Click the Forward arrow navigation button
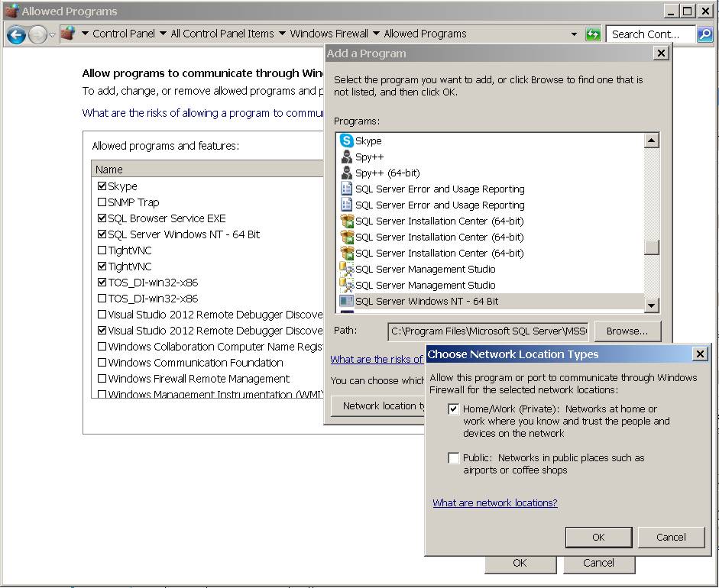 click(38, 34)
